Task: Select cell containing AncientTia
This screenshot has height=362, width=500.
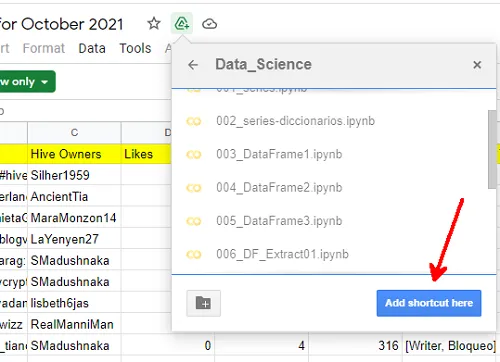Action: 74,196
